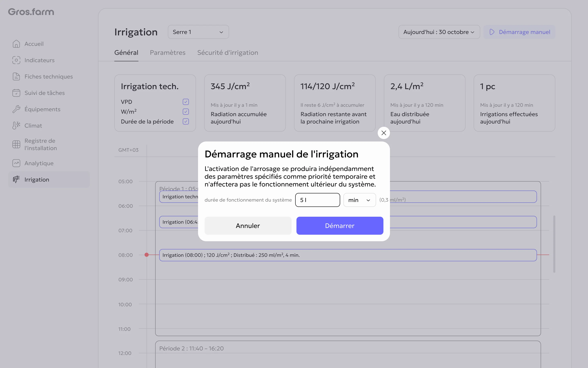The width and height of the screenshot is (588, 368).
Task: Open the min unit dropdown
Action: [x=359, y=200]
